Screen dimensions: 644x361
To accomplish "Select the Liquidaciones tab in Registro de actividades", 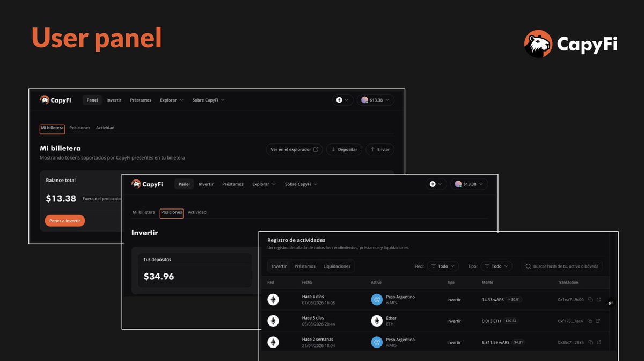I will [x=336, y=266].
